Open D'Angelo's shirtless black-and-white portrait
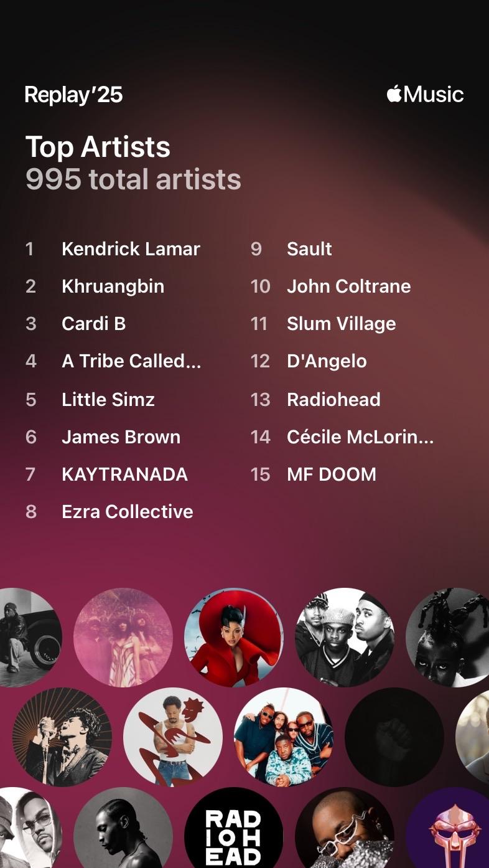The width and height of the screenshot is (489, 868). tap(123, 828)
